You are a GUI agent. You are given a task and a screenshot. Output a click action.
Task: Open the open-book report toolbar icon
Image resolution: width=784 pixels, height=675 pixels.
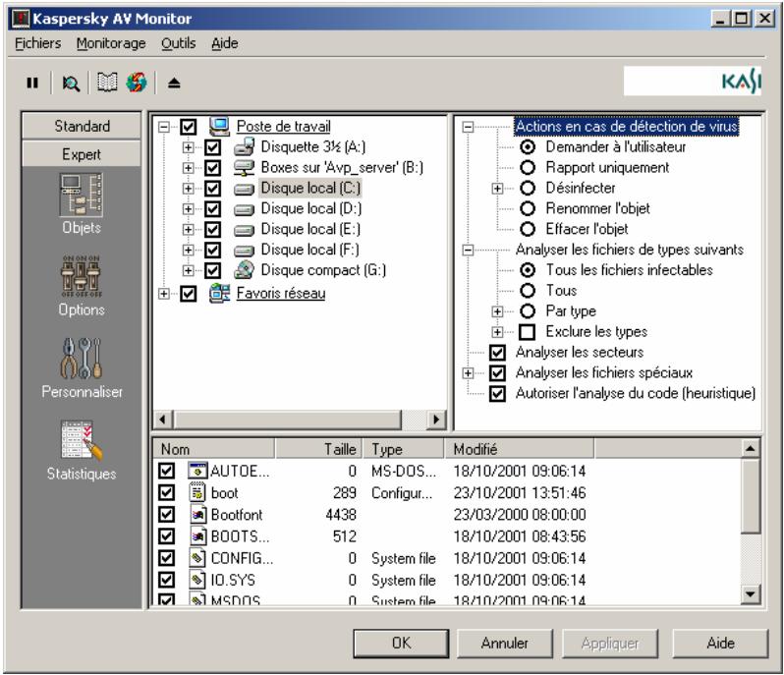107,83
